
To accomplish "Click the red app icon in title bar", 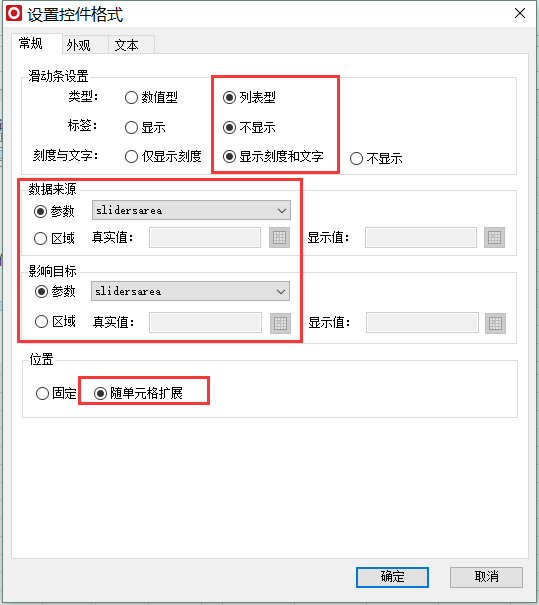I will point(14,14).
